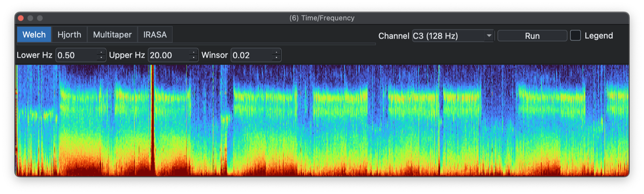
Task: Increase Lower Hz with the up stepper arrow
Action: click(x=101, y=52)
